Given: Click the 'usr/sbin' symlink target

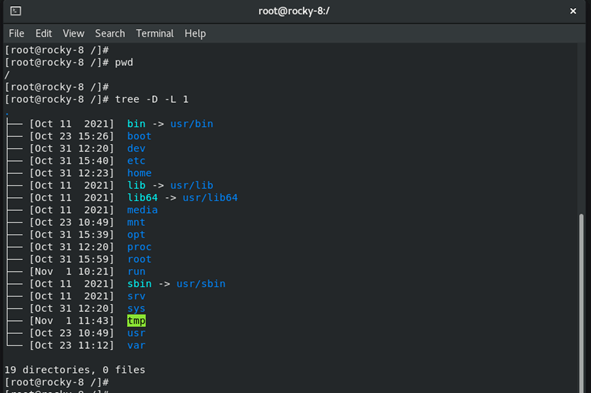Looking at the screenshot, I should 201,284.
